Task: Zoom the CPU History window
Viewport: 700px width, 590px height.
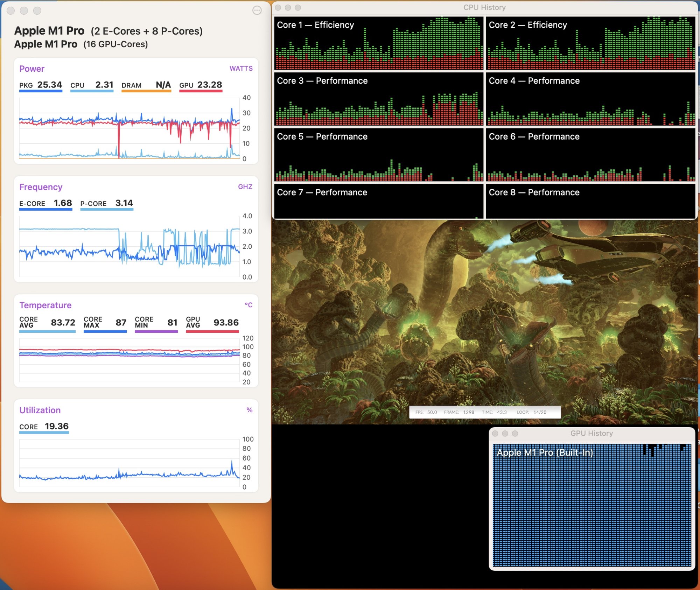Action: point(298,7)
